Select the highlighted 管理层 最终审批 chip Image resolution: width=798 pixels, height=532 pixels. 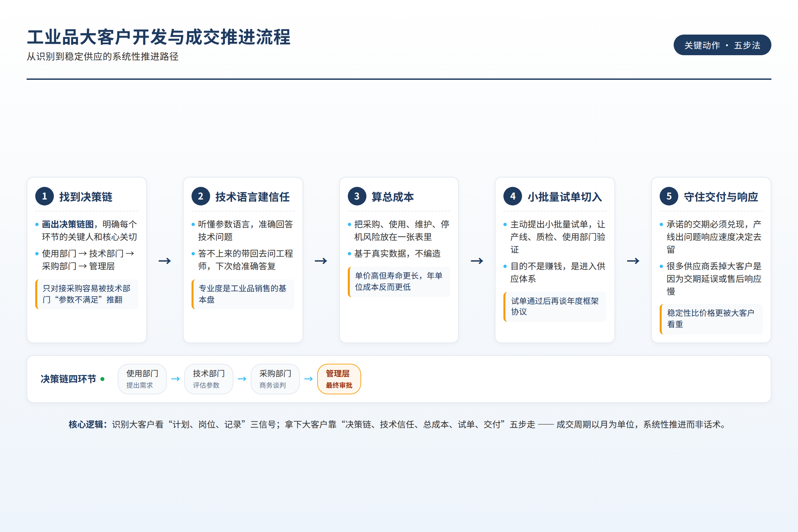[339, 379]
